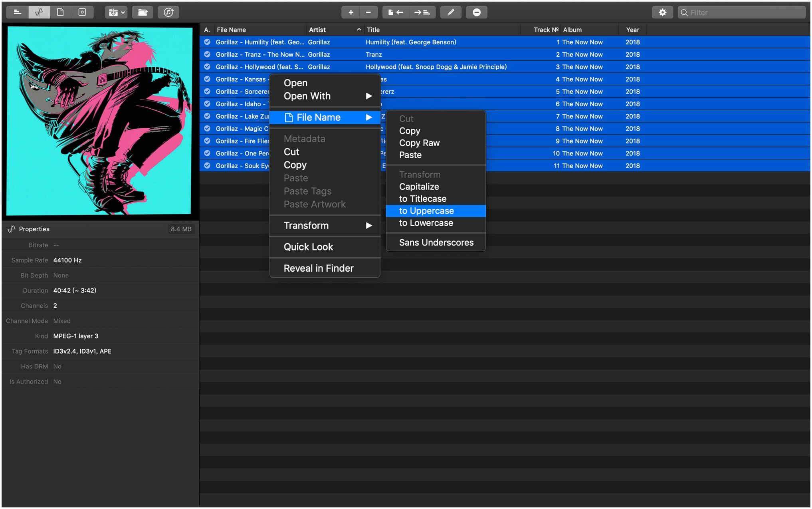This screenshot has width=812, height=509.
Task: Uncheck the Souk Eye track checkmark
Action: click(207, 166)
